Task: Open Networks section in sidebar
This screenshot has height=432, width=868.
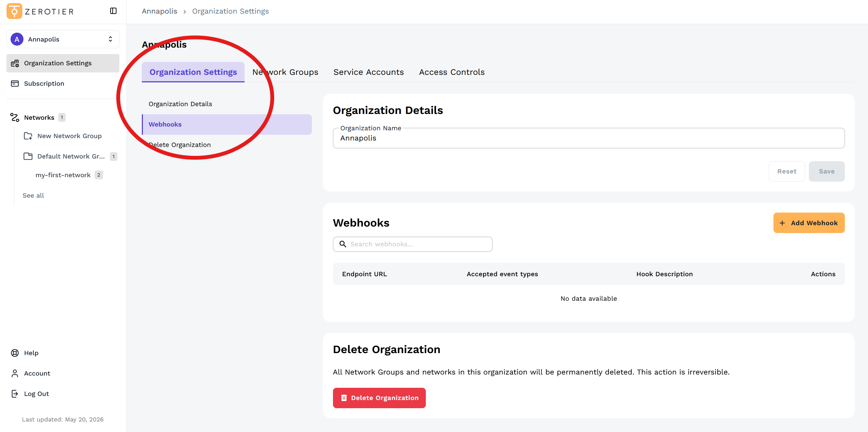Action: (39, 118)
